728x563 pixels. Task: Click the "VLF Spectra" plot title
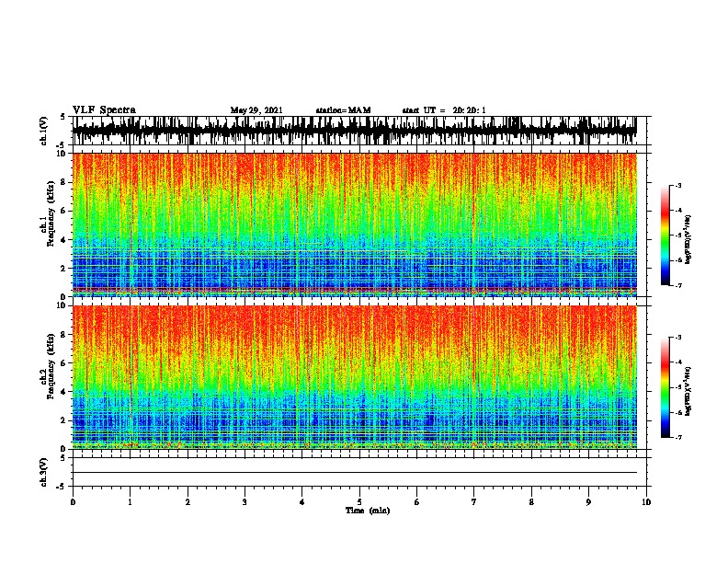(104, 110)
